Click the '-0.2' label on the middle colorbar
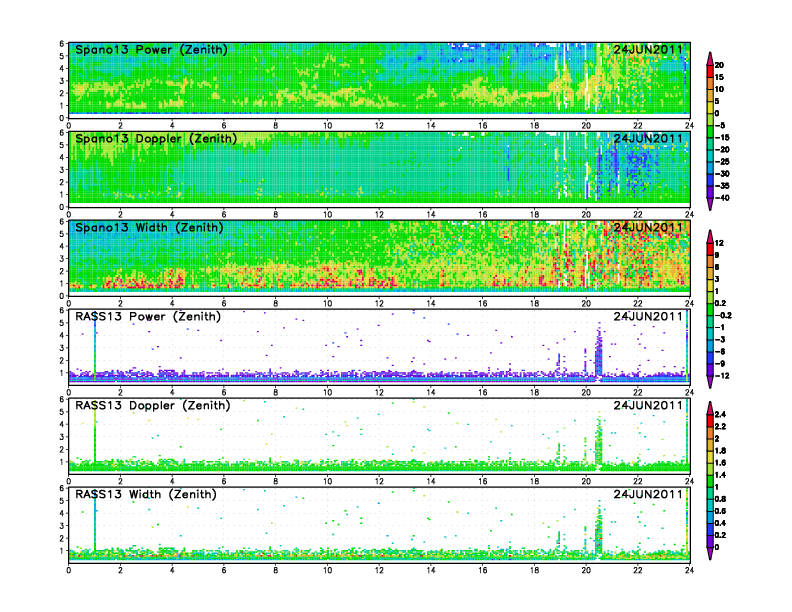This screenshot has width=792, height=612. (723, 315)
